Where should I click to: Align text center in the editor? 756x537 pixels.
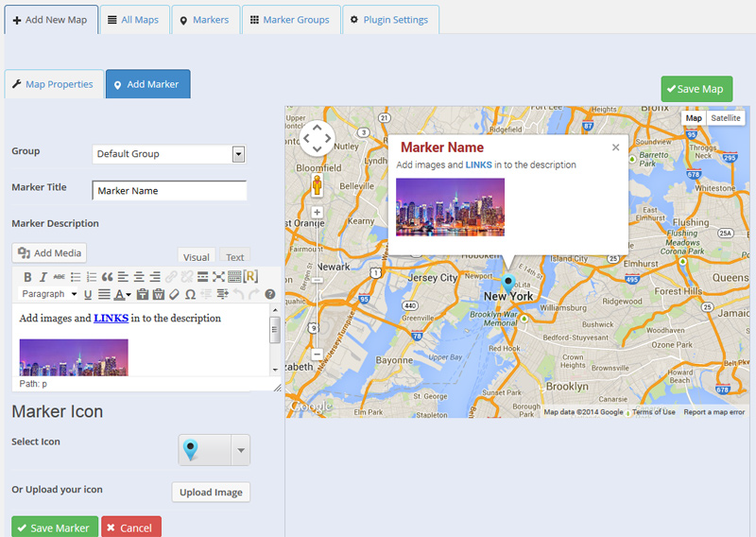coord(139,277)
